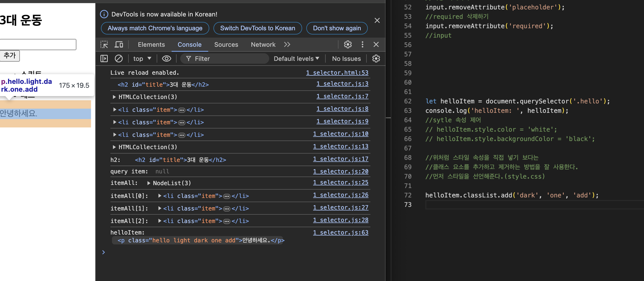
Task: Expand the itemAll[0] li element
Action: pyautogui.click(x=160, y=196)
